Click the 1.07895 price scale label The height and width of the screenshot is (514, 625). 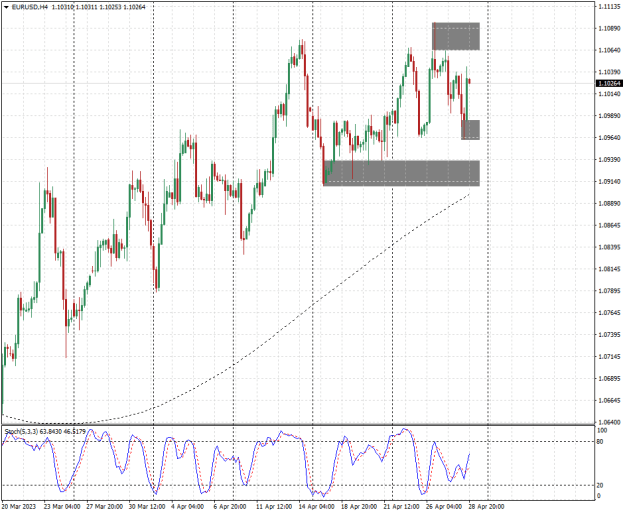(609, 291)
